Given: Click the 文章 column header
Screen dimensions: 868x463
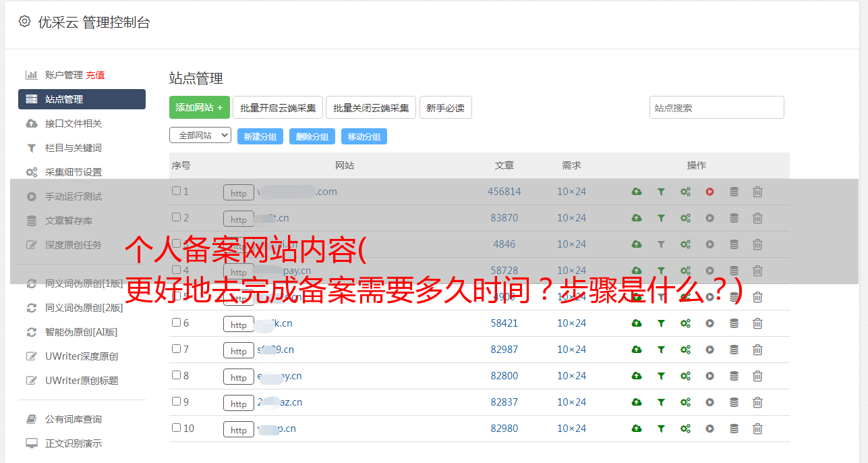Looking at the screenshot, I should tap(504, 165).
